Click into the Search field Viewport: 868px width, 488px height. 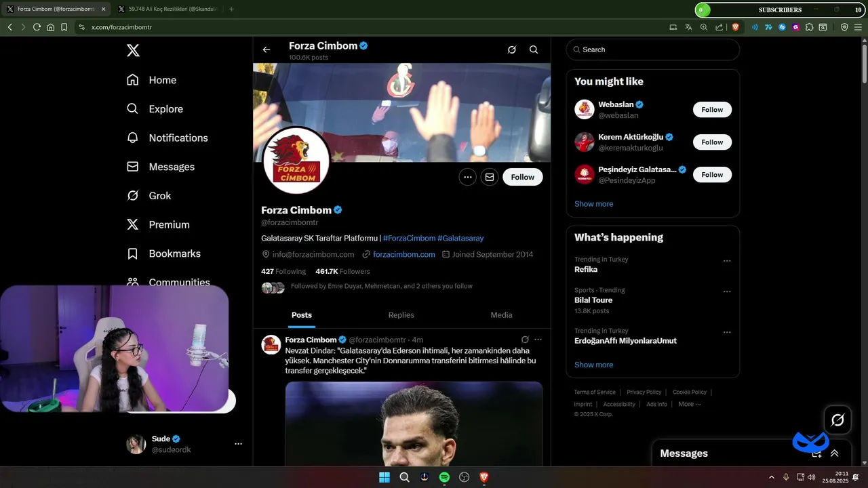(x=653, y=49)
